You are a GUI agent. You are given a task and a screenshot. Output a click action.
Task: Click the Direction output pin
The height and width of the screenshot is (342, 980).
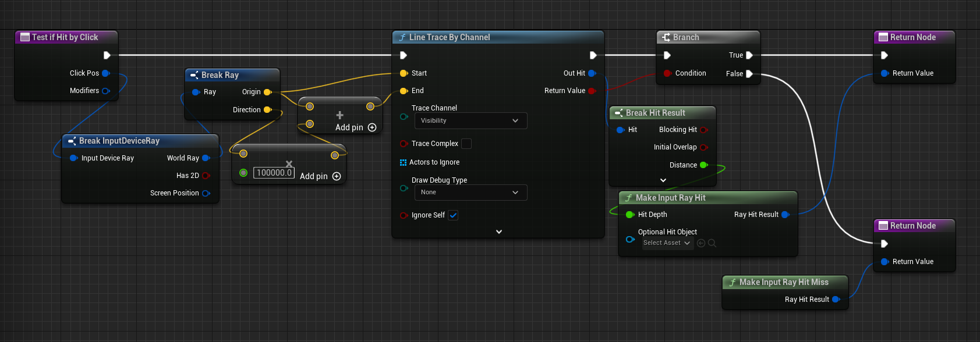point(268,110)
